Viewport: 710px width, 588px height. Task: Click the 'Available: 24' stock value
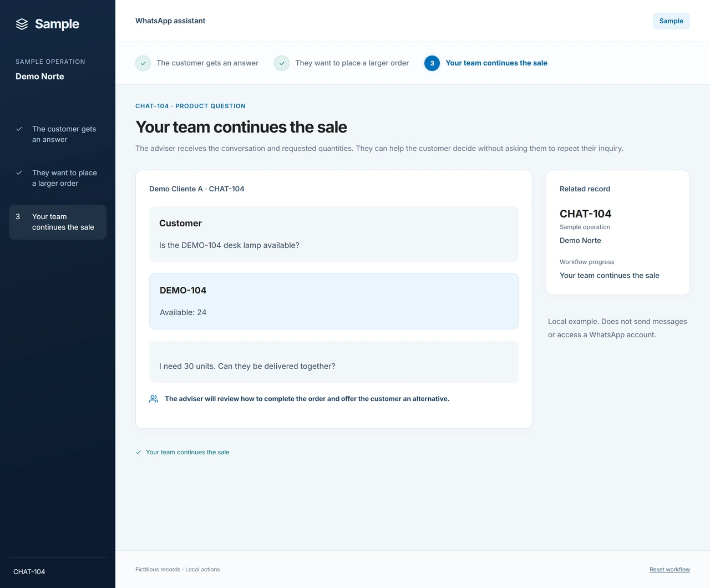click(183, 313)
